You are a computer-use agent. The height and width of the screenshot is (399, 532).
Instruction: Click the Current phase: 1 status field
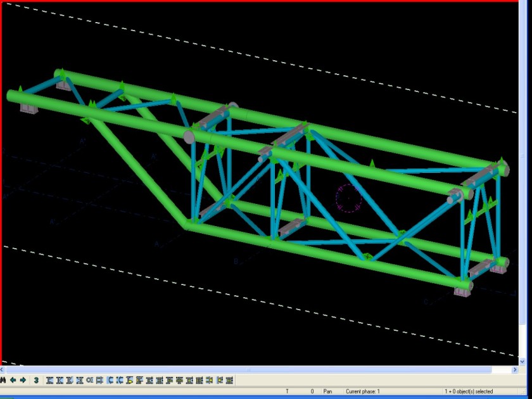(x=362, y=391)
